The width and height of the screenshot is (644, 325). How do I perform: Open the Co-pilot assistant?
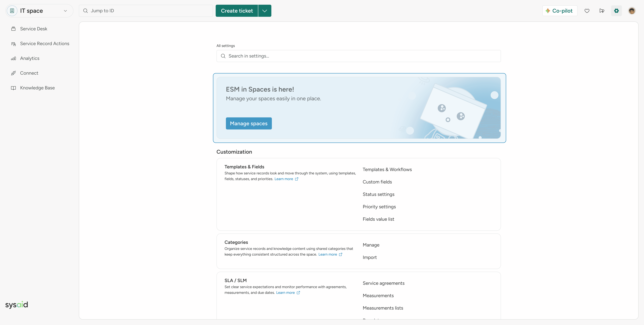pyautogui.click(x=559, y=11)
